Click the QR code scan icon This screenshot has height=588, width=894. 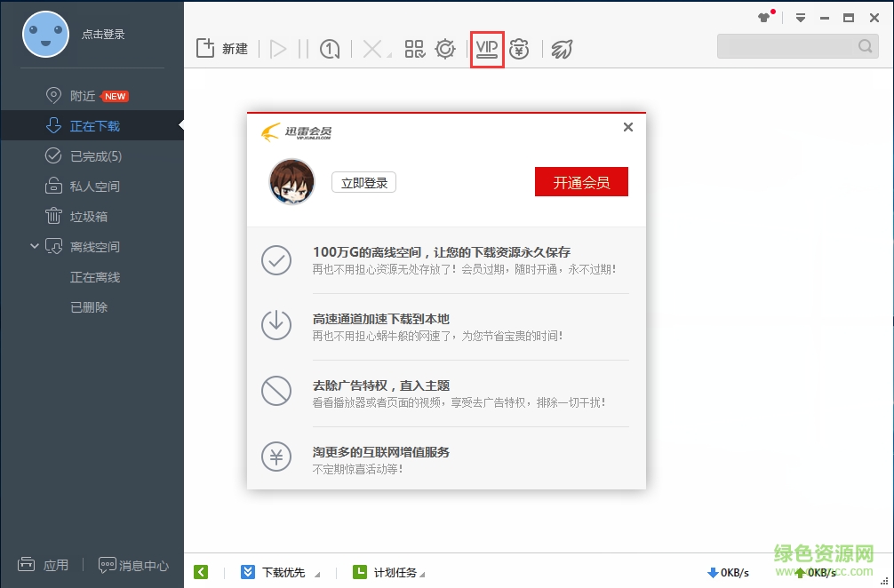click(414, 49)
